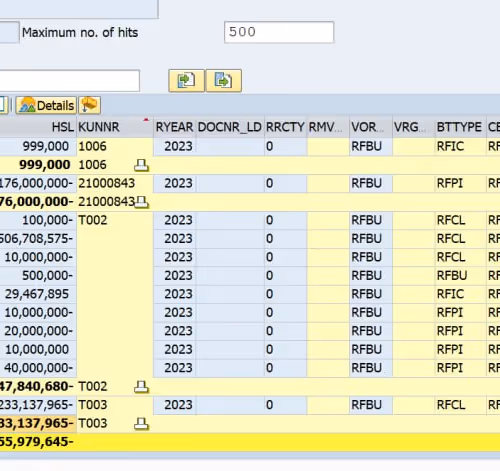Click the orange icon right of Details
Image resolution: width=500 pixels, height=471 pixels.
[x=89, y=105]
